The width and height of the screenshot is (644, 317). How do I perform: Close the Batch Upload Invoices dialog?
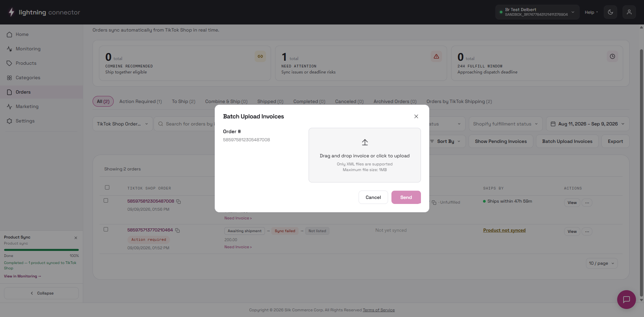coord(416,116)
